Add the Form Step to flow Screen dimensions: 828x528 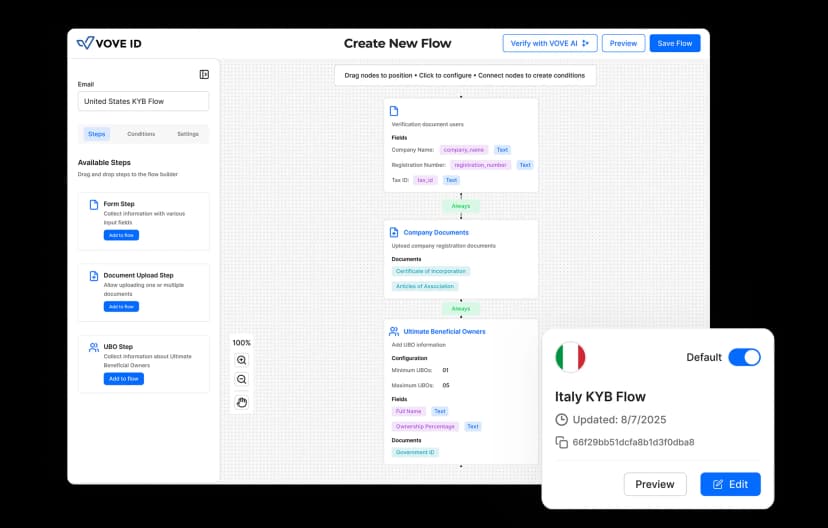[x=121, y=235]
